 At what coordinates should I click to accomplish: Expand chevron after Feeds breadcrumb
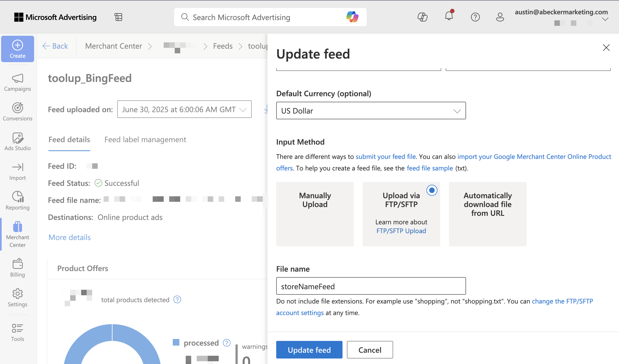pos(240,46)
